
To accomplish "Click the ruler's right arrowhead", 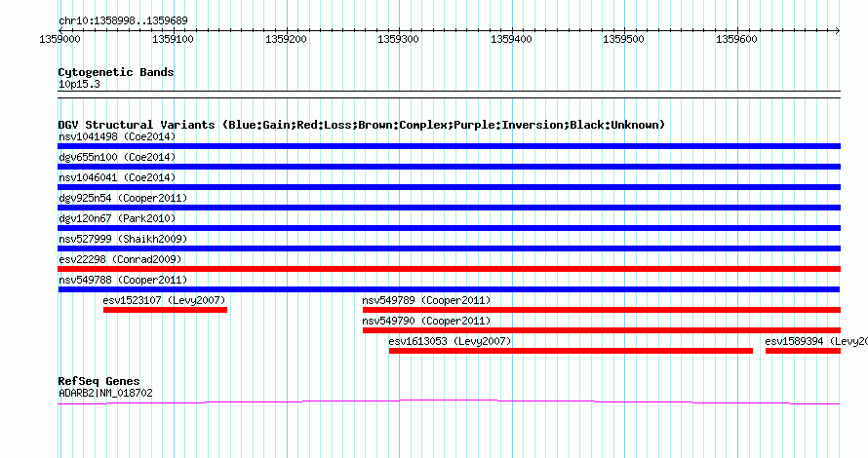I will (838, 30).
